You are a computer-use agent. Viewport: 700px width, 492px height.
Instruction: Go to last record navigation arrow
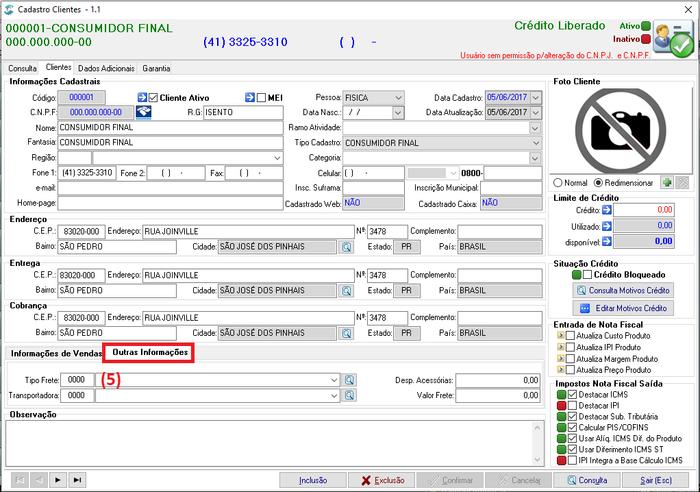[77, 480]
